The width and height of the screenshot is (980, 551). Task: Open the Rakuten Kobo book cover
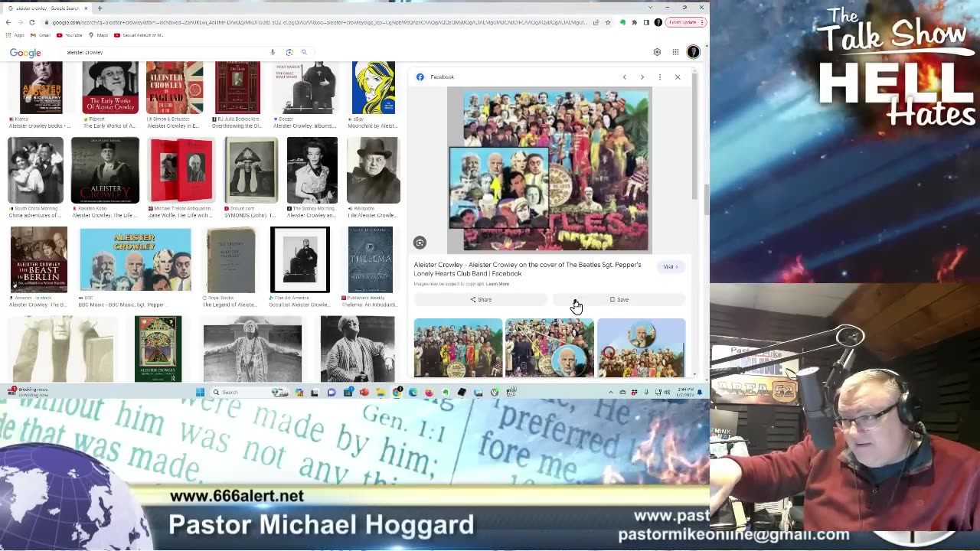pos(105,170)
